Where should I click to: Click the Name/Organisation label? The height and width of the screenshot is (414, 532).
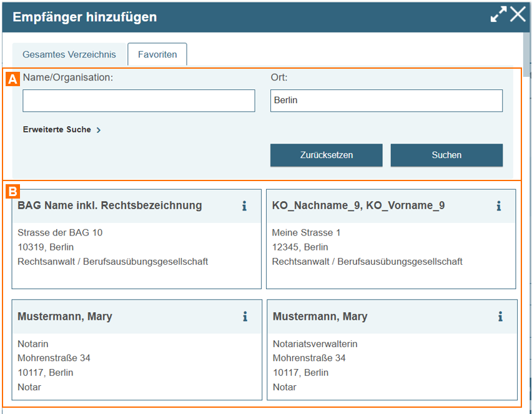(x=68, y=77)
